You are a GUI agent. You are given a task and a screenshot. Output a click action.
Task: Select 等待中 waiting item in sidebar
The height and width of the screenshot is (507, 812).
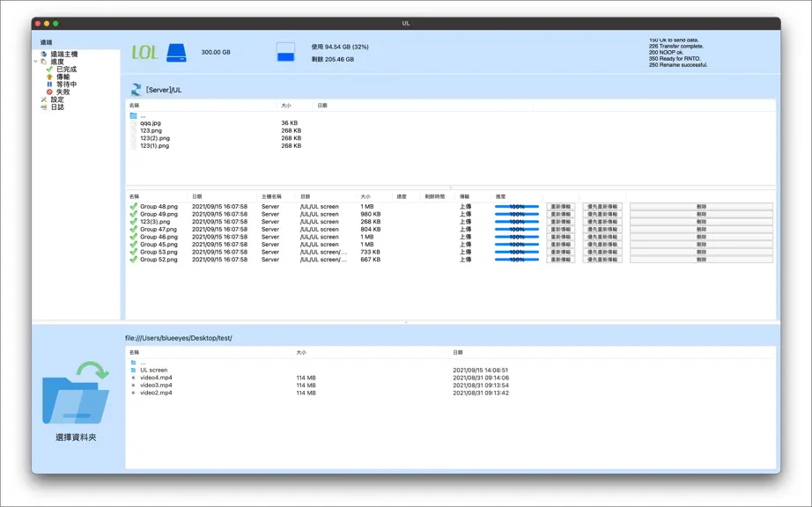tap(66, 84)
